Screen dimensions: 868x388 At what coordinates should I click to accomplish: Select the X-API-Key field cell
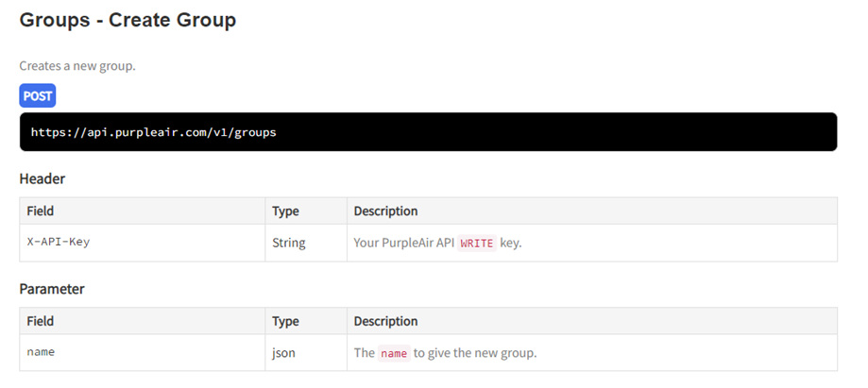(59, 242)
